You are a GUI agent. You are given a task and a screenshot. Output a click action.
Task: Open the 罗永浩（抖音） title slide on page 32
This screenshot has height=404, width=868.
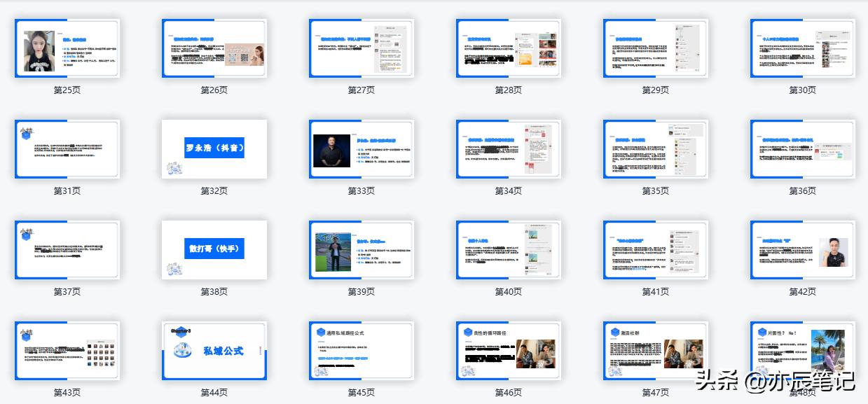pyautogui.click(x=214, y=148)
